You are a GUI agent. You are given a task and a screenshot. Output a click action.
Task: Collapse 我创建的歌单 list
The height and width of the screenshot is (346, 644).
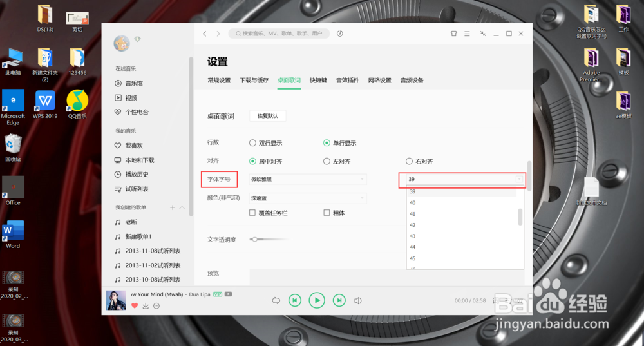[x=182, y=207]
